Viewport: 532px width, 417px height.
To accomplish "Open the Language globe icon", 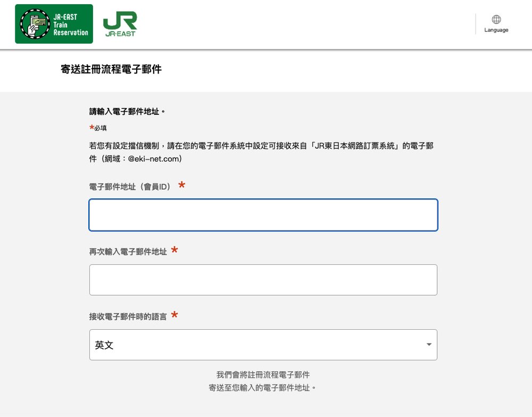I will (x=496, y=19).
